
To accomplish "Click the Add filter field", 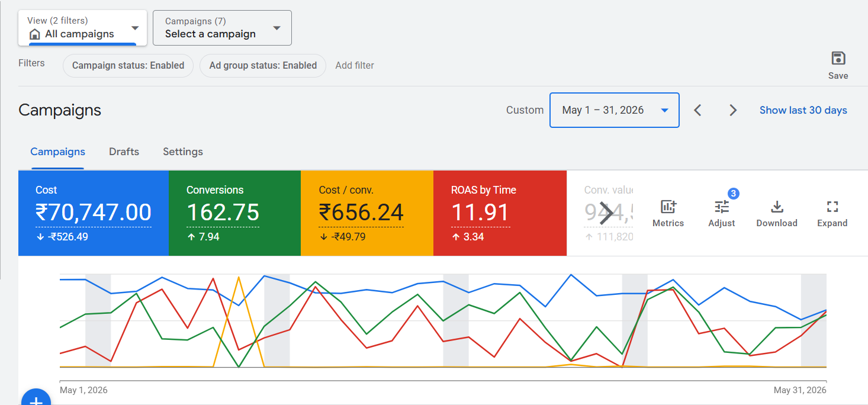I will click(355, 66).
